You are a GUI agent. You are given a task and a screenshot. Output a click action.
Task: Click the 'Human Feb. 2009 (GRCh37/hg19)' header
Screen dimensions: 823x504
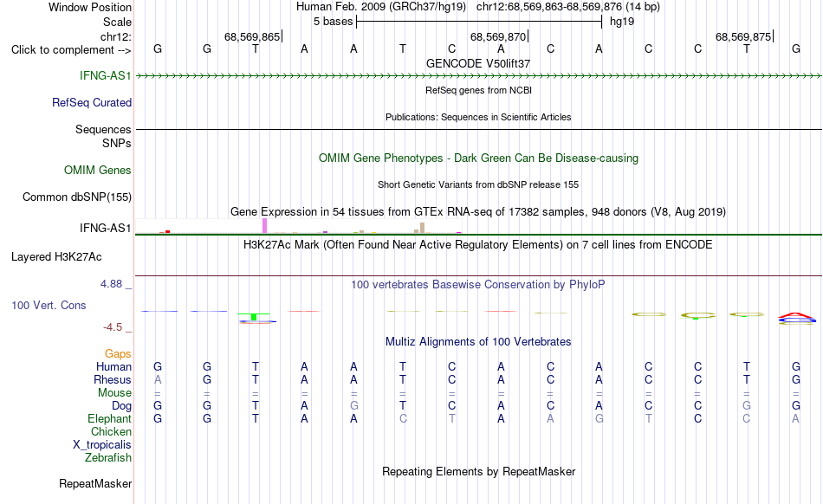[x=381, y=7]
